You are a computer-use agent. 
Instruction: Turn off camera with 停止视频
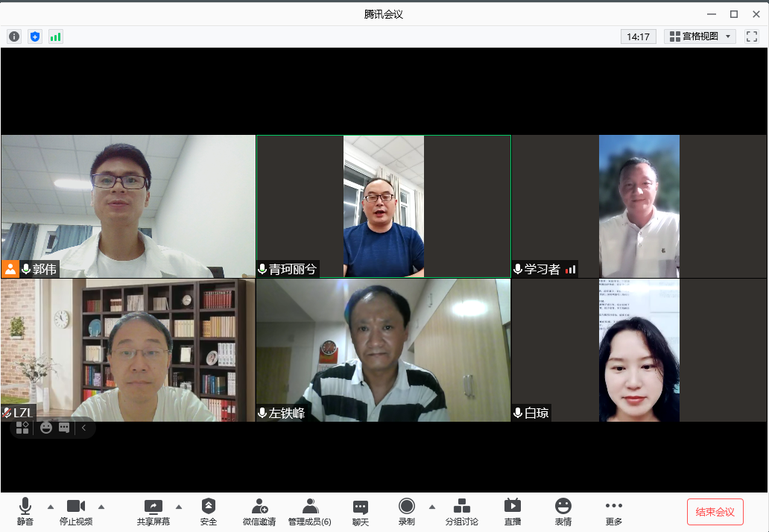(x=76, y=512)
